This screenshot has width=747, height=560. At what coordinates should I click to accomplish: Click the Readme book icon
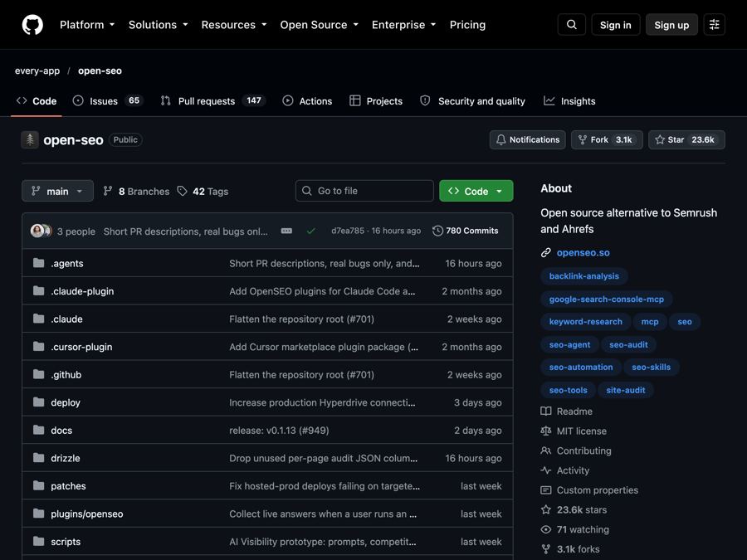pyautogui.click(x=546, y=411)
